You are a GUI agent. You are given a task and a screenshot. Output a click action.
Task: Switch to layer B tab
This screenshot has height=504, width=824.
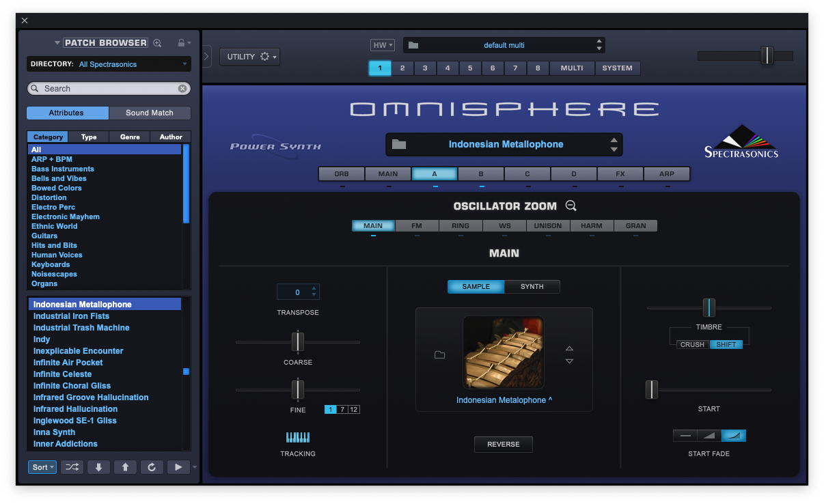[481, 174]
